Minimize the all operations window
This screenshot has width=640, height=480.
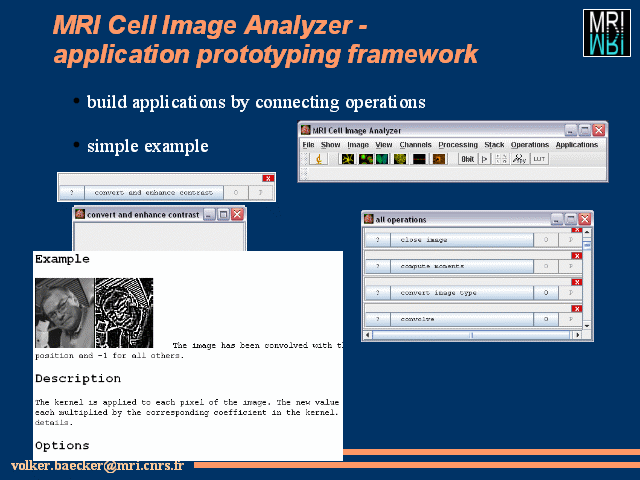(x=557, y=219)
